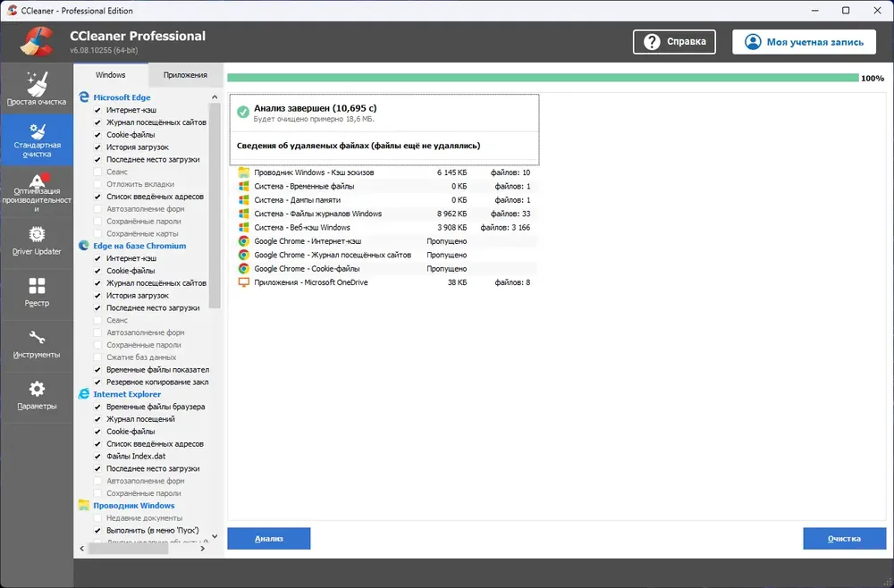Click the green analysis complete checkmark

coord(243,112)
